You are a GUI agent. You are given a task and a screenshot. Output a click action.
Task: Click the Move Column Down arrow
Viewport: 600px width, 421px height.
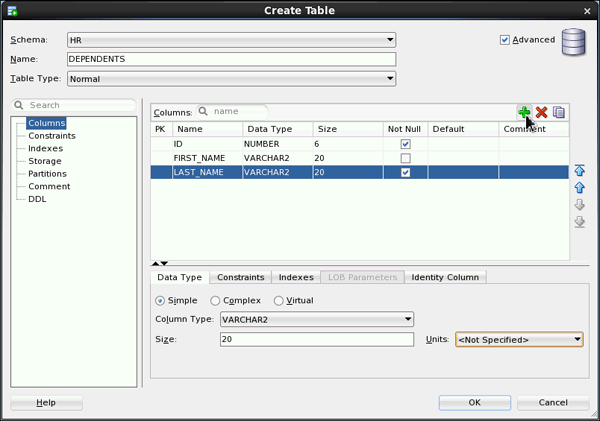coord(579,205)
